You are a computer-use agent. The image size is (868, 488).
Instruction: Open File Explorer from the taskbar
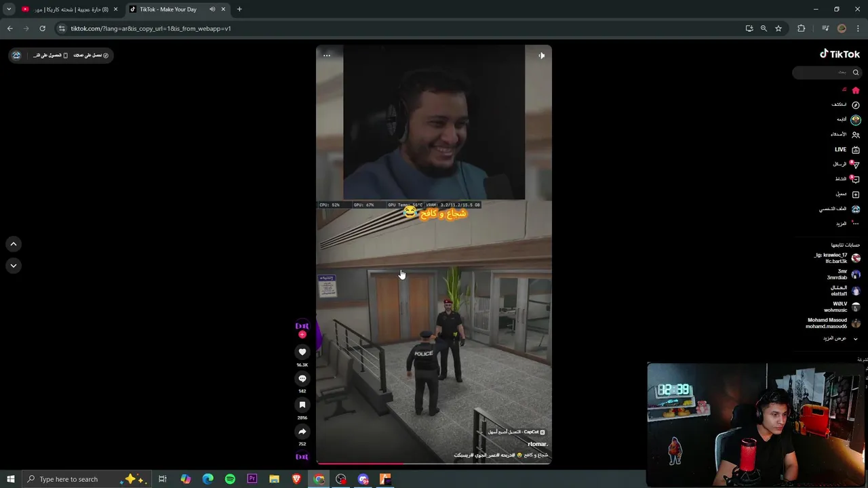tap(274, 479)
